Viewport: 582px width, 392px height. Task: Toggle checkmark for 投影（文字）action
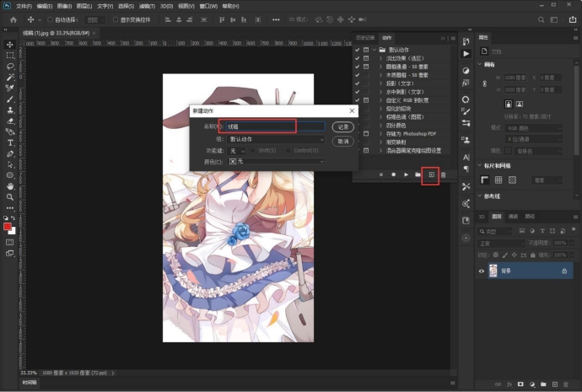(357, 83)
